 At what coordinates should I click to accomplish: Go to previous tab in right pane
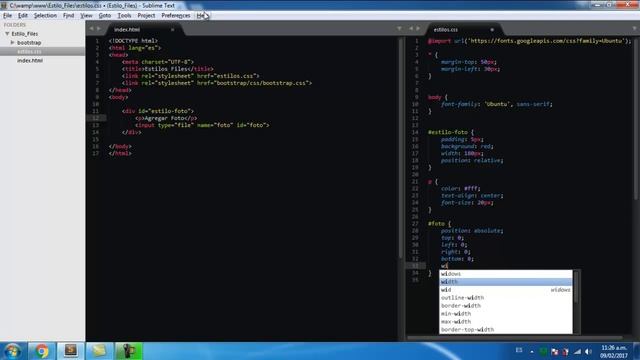pyautogui.click(x=411, y=29)
